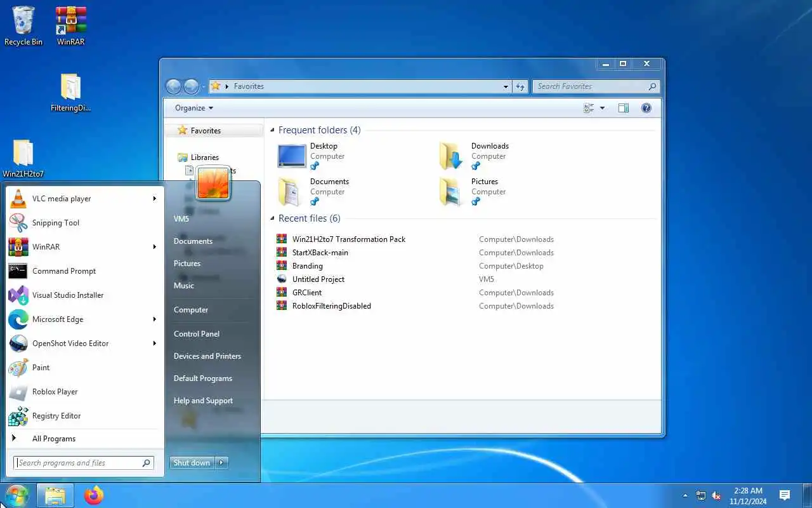Open Help and Support
This screenshot has height=508, width=812.
pos(203,401)
